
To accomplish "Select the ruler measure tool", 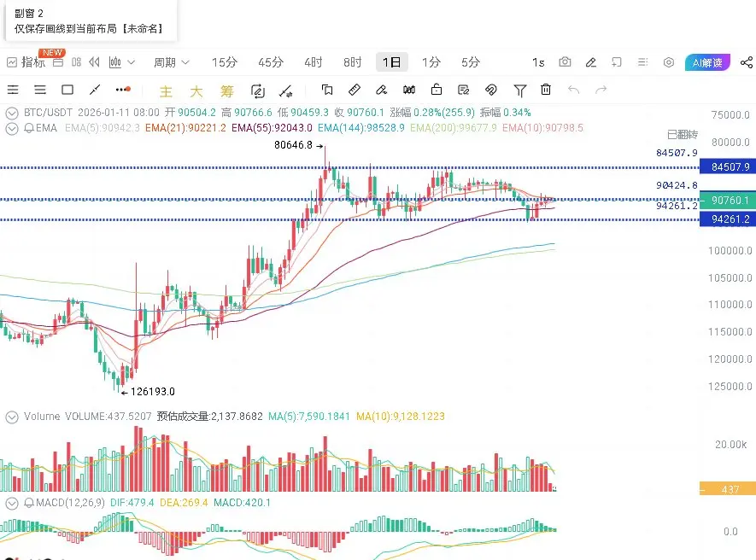I will [x=355, y=90].
